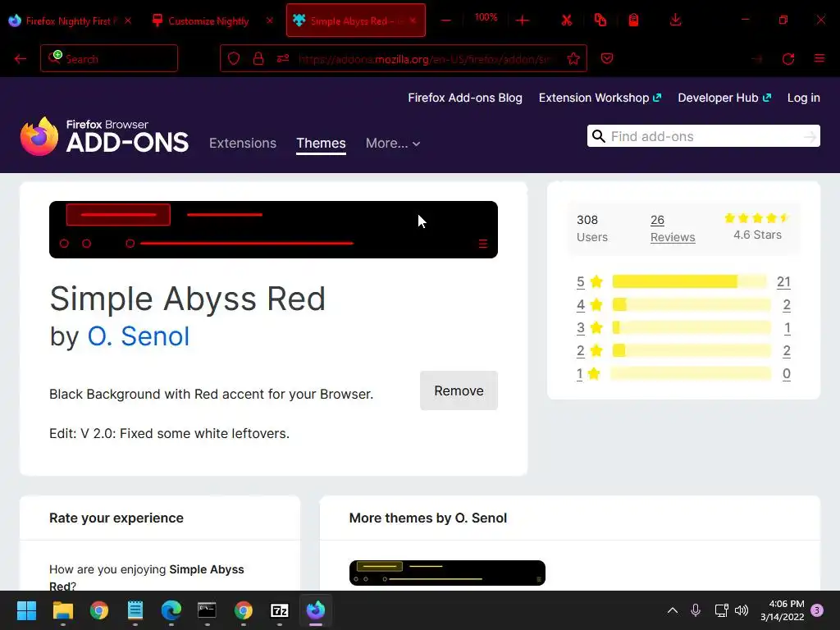Click the Paste clipboard toolbar icon
Screen dimensions: 840x630
coord(634,21)
